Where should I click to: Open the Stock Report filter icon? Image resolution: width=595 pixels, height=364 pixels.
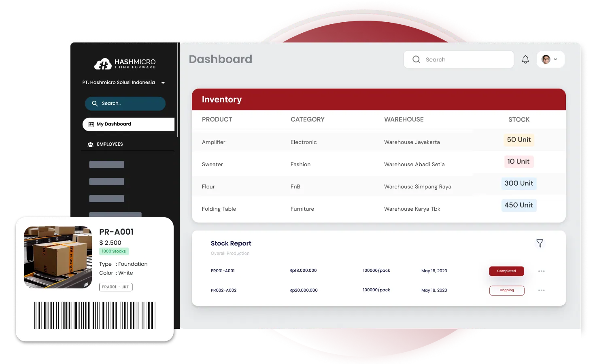click(540, 243)
